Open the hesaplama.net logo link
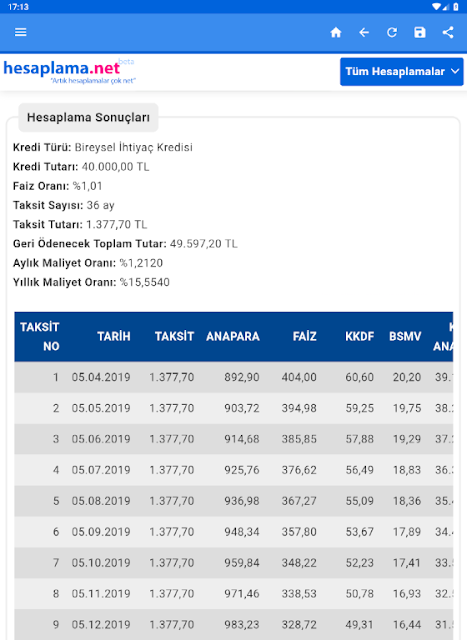This screenshot has width=467, height=640. [69, 71]
